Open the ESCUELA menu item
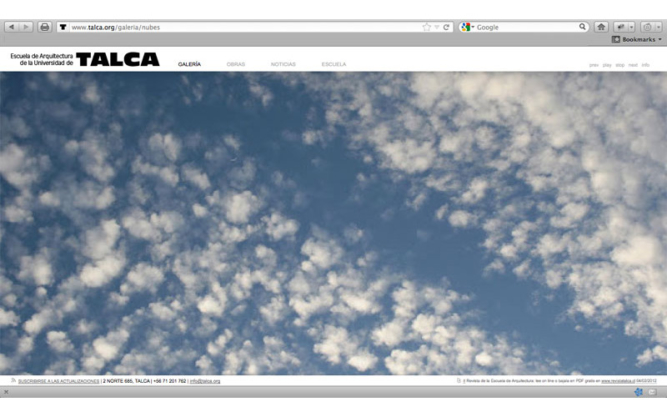The height and width of the screenshot is (417, 667). pos(334,64)
